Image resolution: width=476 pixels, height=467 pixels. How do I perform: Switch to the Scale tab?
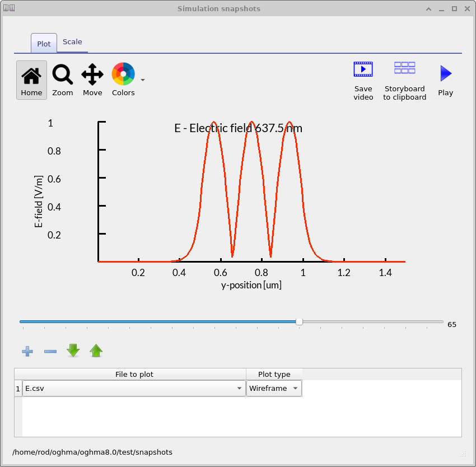(72, 42)
